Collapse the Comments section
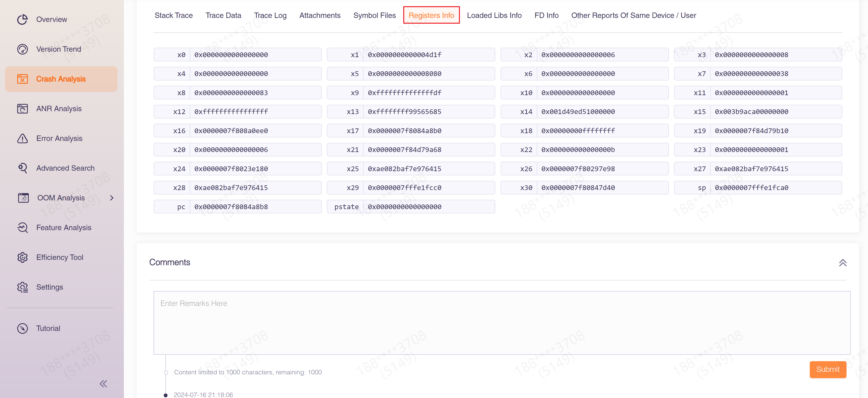The height and width of the screenshot is (398, 868). click(842, 263)
